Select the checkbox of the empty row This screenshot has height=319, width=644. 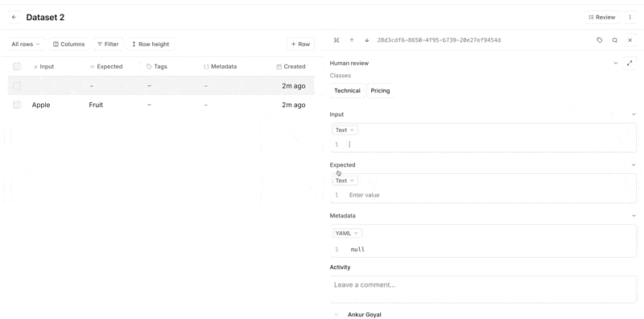click(17, 85)
